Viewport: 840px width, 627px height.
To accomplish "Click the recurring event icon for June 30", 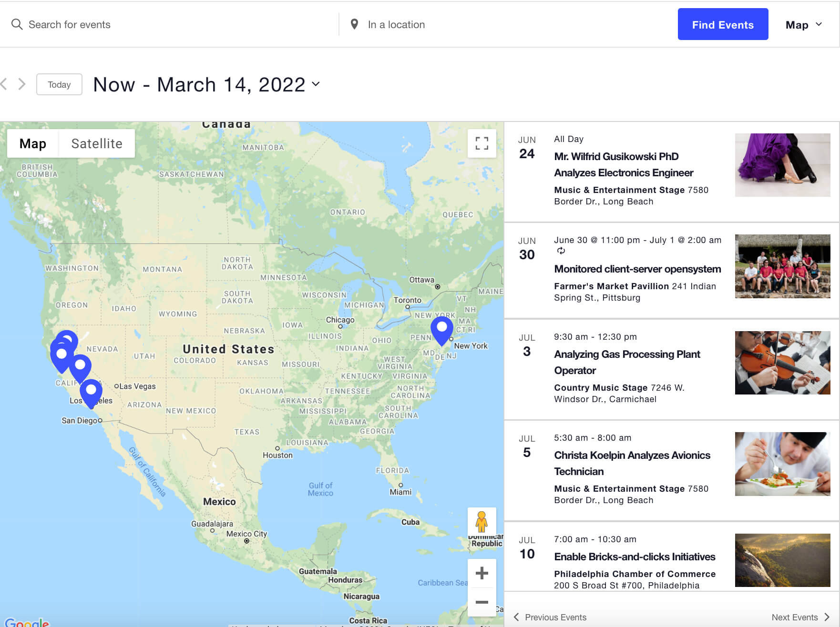I will 561,251.
